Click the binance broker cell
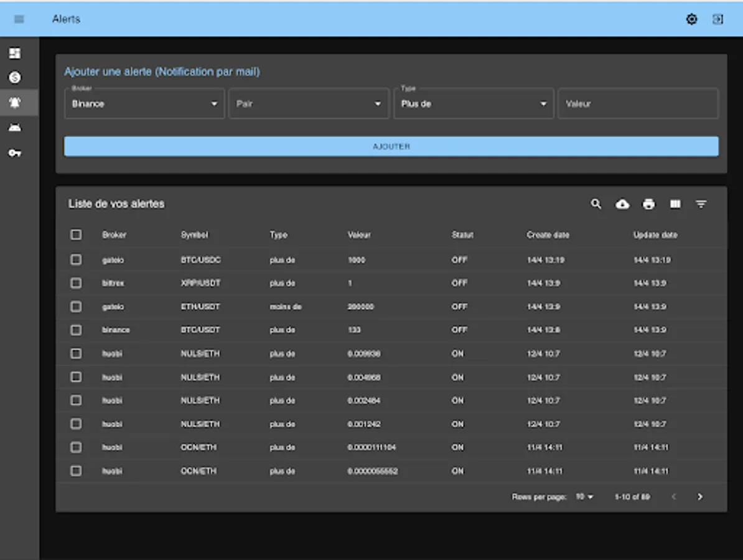This screenshot has width=743, height=560. click(116, 330)
